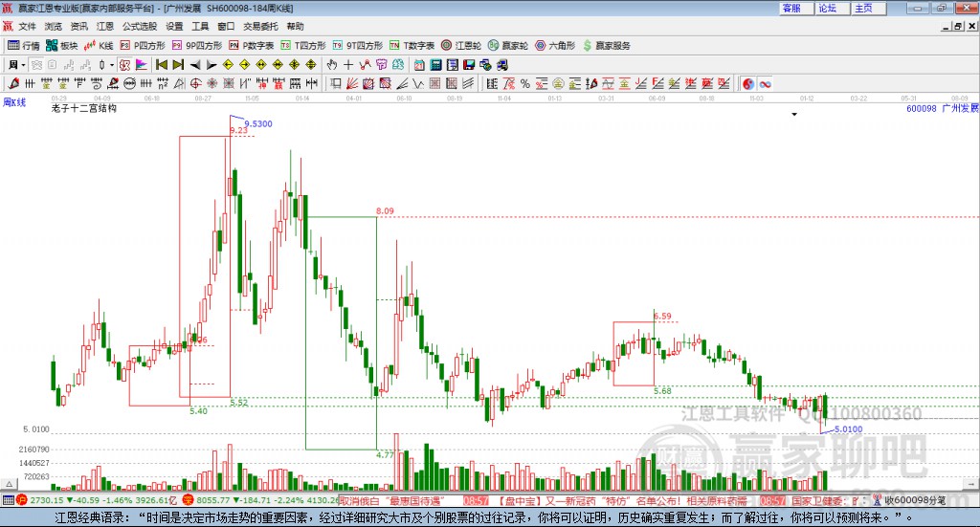Open the 设置 menu

[174, 26]
